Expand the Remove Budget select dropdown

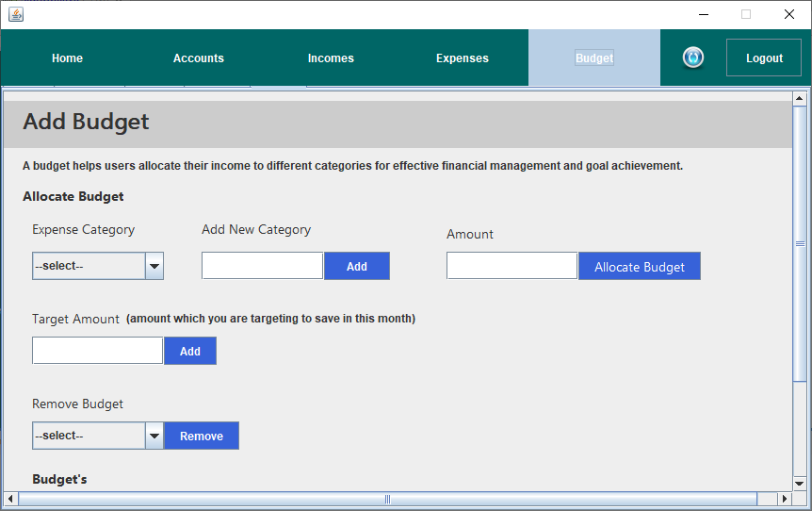(x=97, y=436)
